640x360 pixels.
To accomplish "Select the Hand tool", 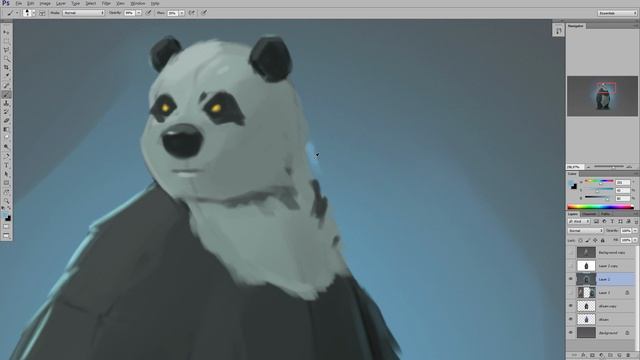I will coord(6,192).
